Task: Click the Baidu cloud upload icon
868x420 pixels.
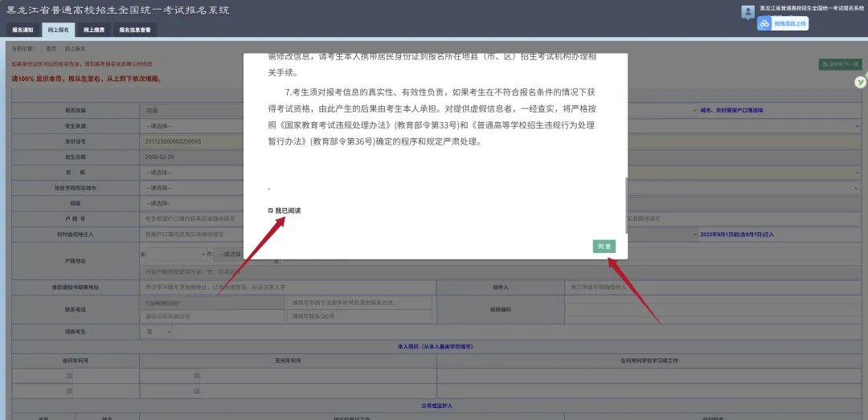Action: [x=764, y=23]
